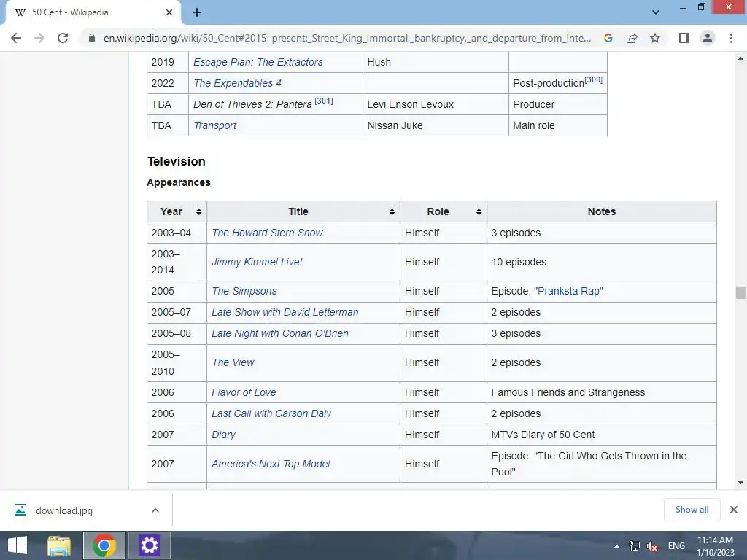Open Flavor of Love link

tap(244, 392)
